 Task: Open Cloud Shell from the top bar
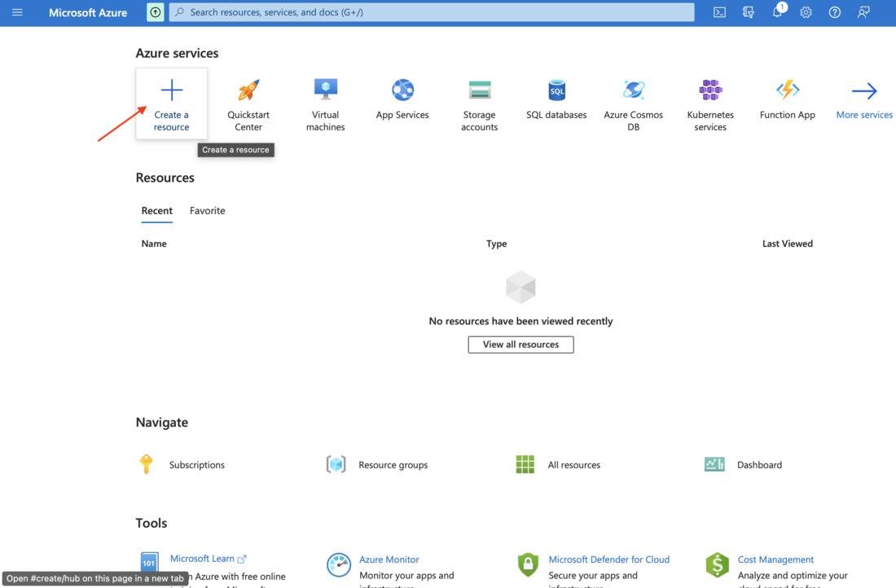(719, 12)
